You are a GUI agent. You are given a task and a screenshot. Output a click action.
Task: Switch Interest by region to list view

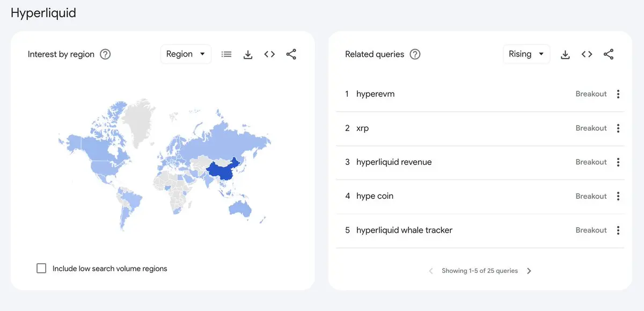coord(226,54)
